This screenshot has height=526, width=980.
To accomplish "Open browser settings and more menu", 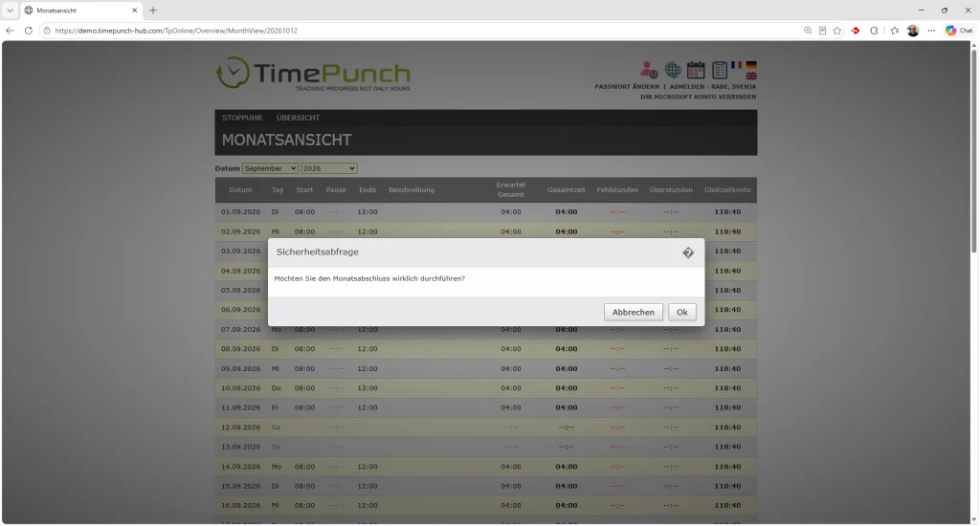I will click(x=931, y=30).
